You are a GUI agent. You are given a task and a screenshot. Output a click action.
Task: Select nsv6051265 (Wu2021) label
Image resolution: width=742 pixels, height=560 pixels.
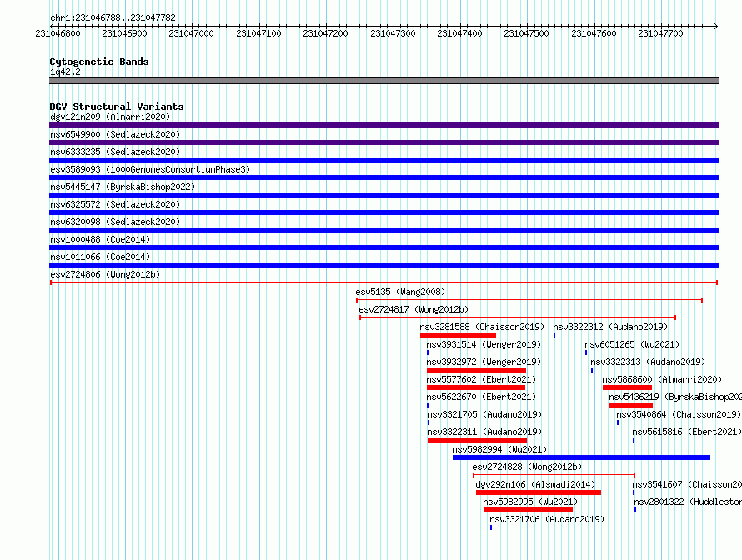[x=632, y=344]
